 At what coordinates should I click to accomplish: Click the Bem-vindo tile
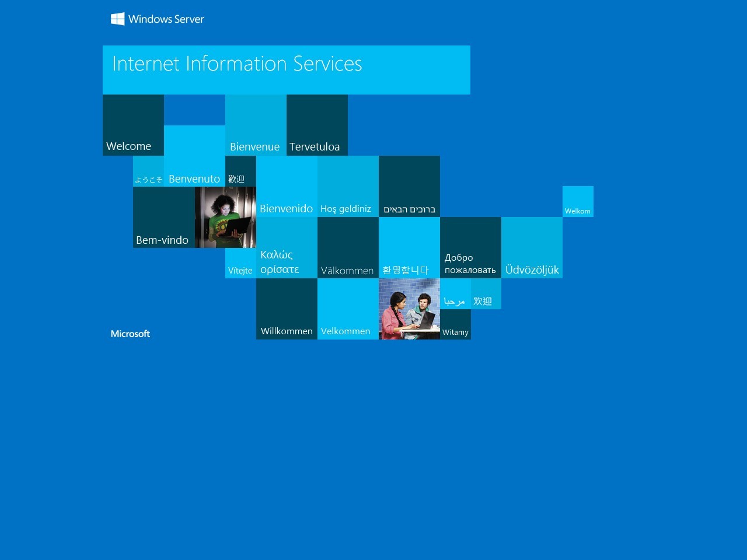click(x=163, y=218)
